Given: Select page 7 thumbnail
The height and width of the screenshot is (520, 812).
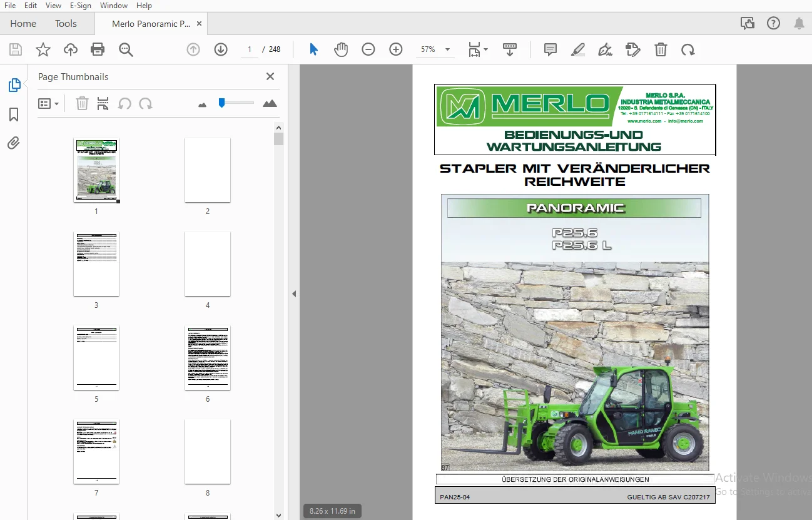Looking at the screenshot, I should pyautogui.click(x=96, y=452).
